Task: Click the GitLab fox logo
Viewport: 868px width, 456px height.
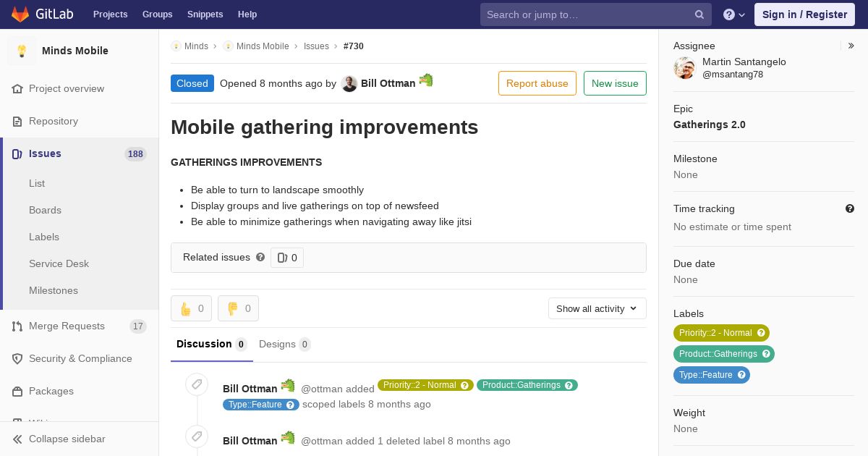Action: (20, 14)
